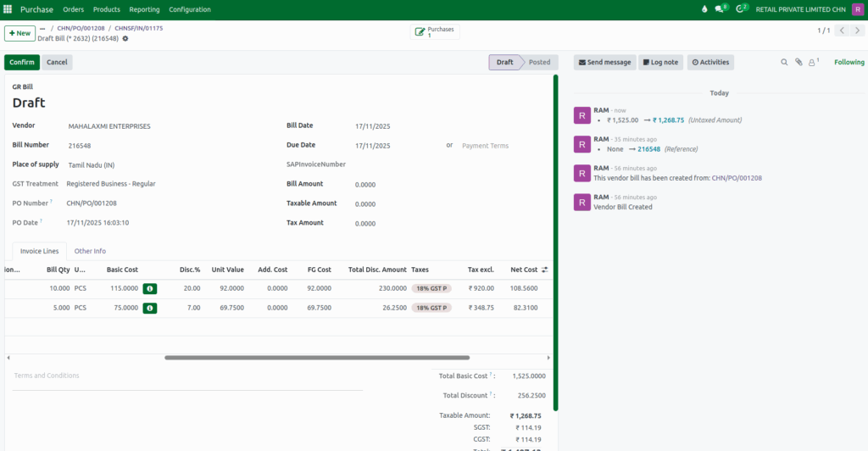The image size is (868, 451).
Task: Show followers icon
Action: pyautogui.click(x=812, y=63)
